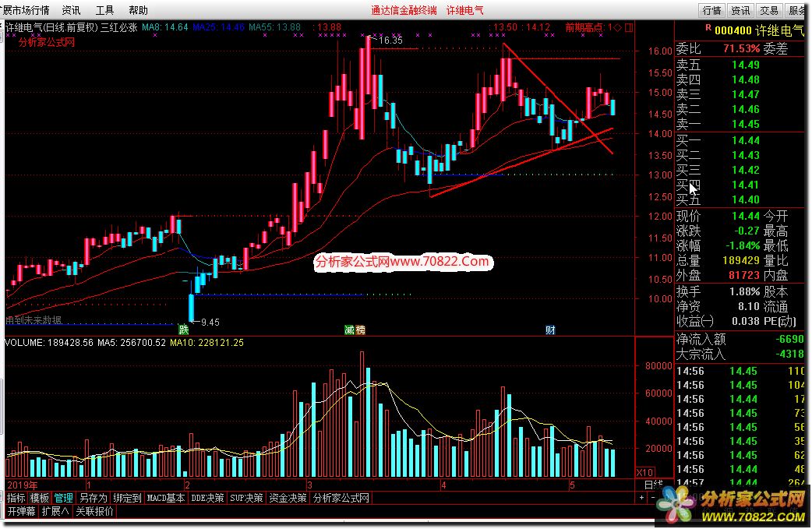Click the 涨跌 -0.27 value

pos(747,231)
